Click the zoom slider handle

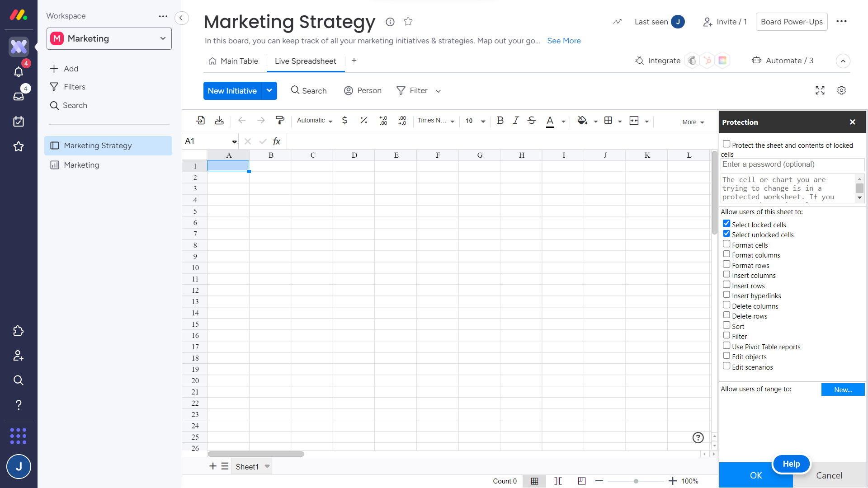click(636, 481)
